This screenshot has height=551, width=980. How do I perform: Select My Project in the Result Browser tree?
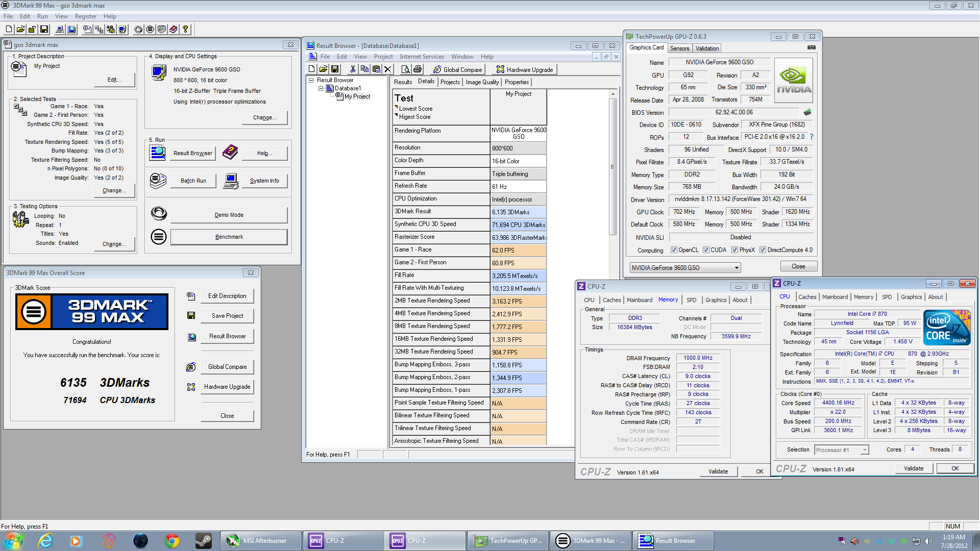[357, 96]
